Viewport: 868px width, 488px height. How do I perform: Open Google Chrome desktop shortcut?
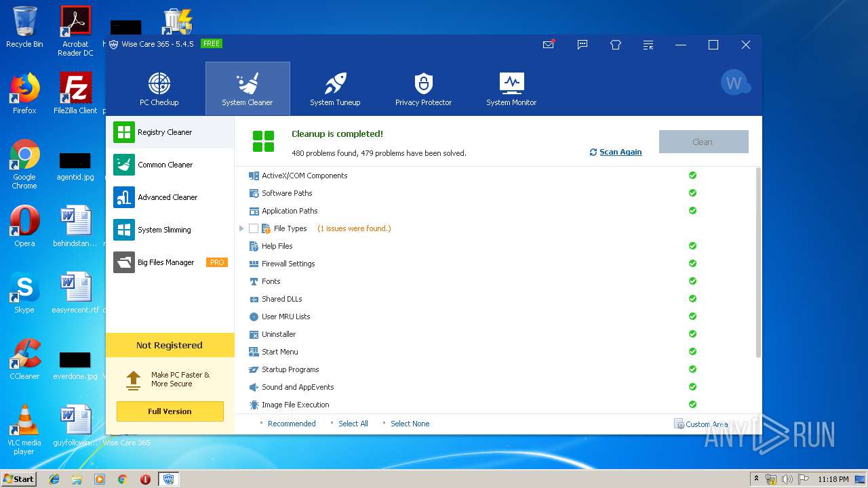(24, 164)
